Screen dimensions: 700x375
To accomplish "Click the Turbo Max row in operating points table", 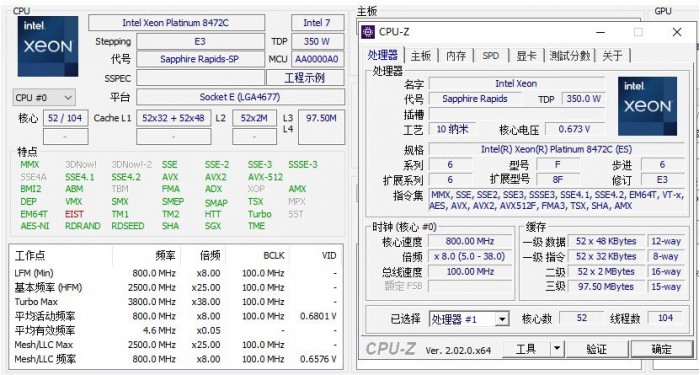I will click(x=176, y=302).
